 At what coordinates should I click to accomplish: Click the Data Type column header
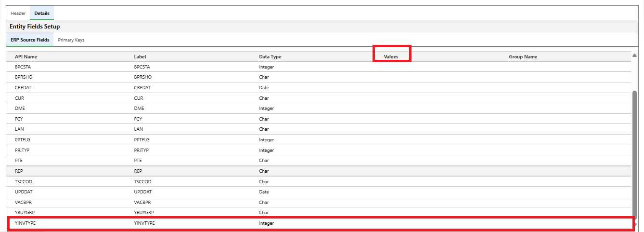pyautogui.click(x=270, y=57)
